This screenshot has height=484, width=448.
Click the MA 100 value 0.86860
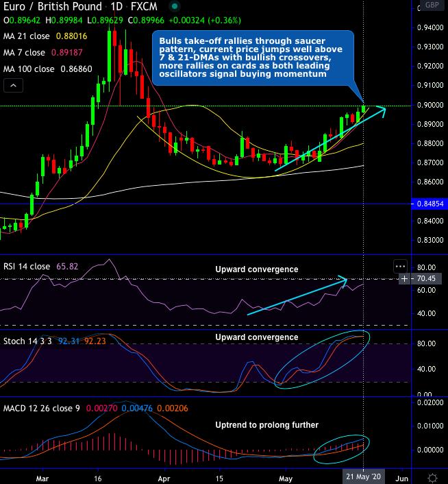pos(77,69)
